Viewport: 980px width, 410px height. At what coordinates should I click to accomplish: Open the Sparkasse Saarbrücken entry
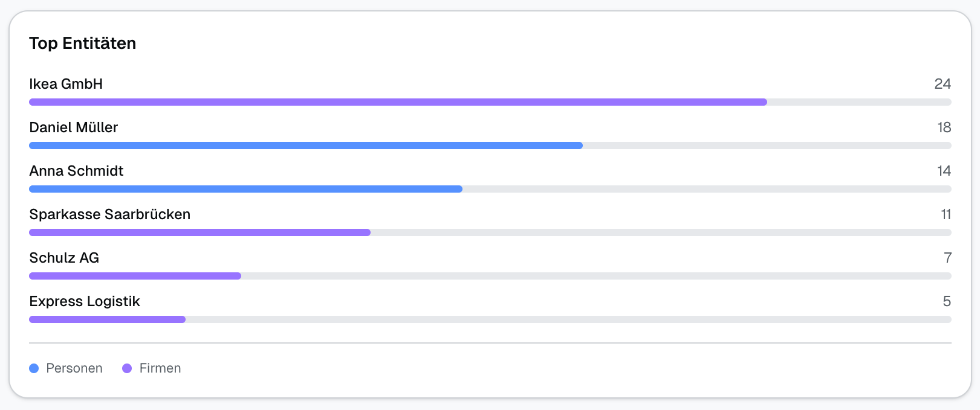coord(109,214)
